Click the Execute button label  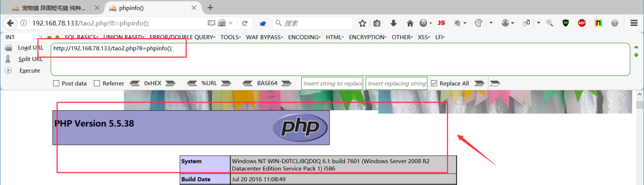[x=30, y=71]
